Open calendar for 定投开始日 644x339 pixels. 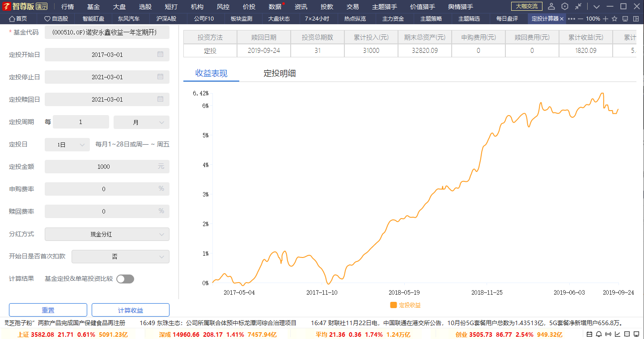point(160,55)
